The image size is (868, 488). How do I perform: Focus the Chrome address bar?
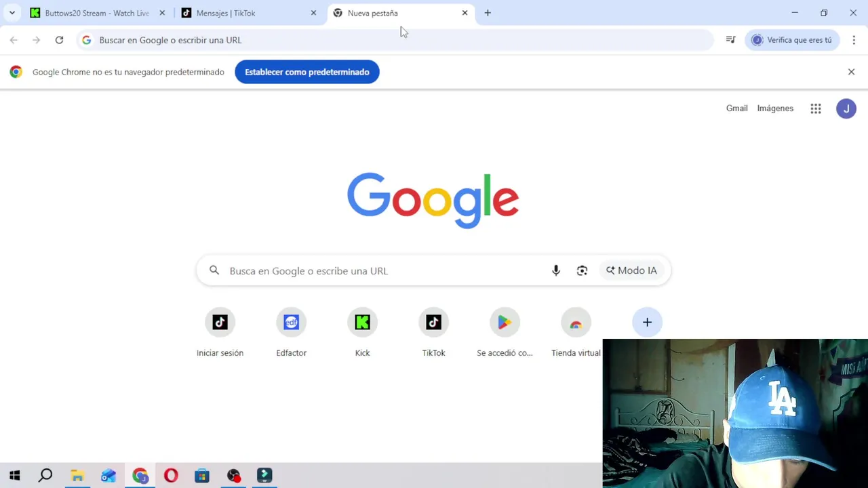click(x=395, y=40)
